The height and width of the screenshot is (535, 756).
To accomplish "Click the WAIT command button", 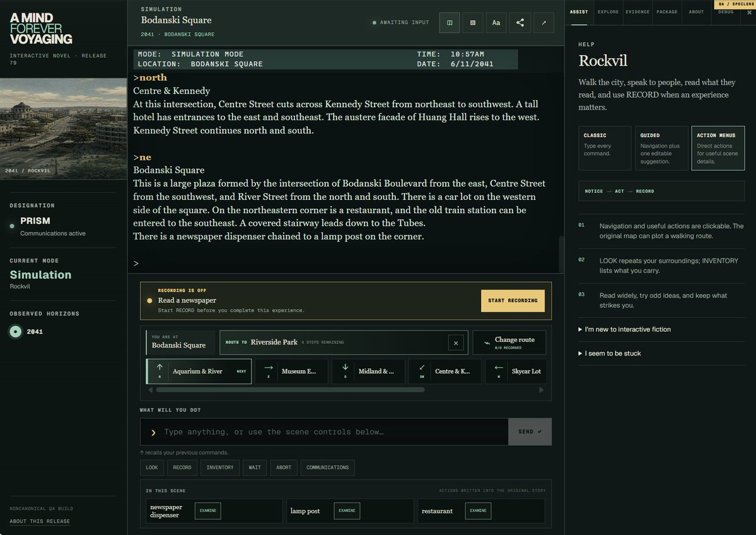I will [255, 467].
